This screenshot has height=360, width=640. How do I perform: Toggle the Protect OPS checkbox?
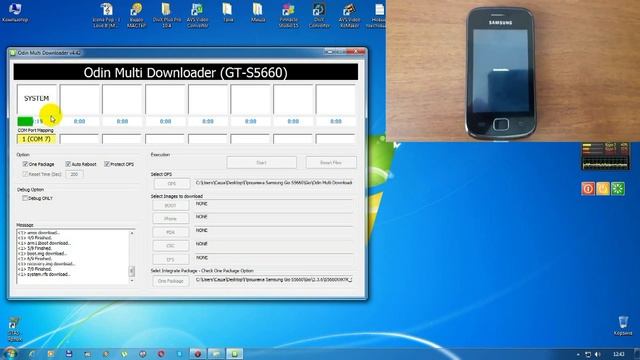(107, 164)
